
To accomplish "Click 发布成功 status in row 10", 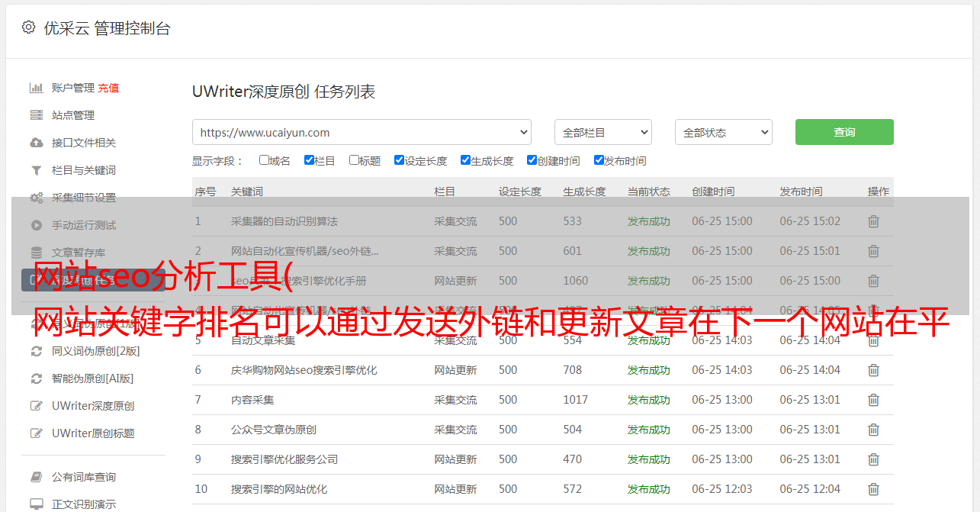I will click(x=649, y=489).
